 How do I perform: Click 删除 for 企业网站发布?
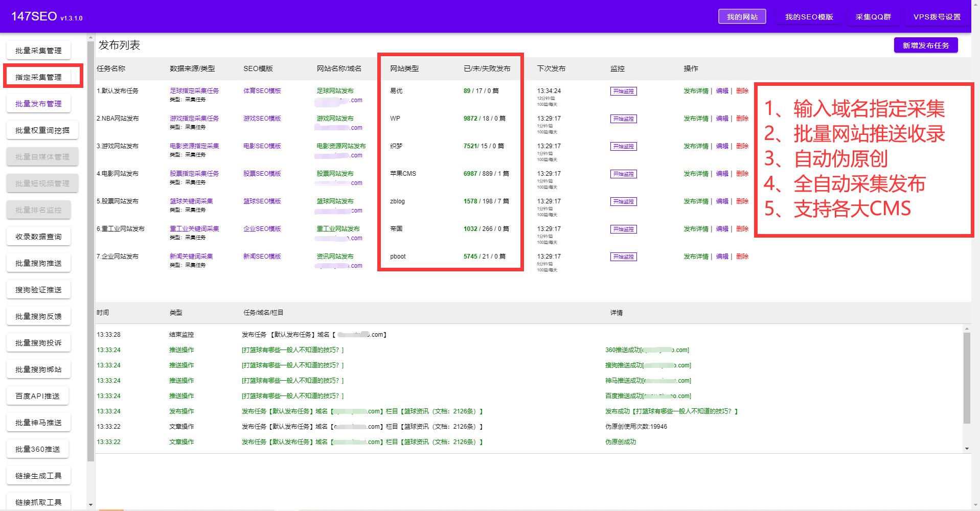[742, 257]
